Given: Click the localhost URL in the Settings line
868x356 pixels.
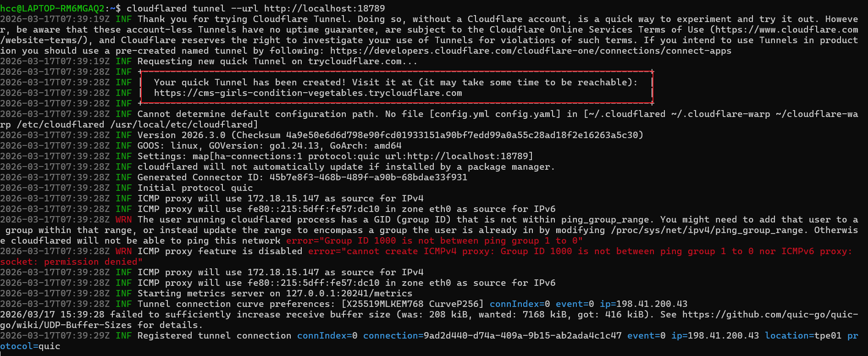Looking at the screenshot, I should click(x=469, y=156).
